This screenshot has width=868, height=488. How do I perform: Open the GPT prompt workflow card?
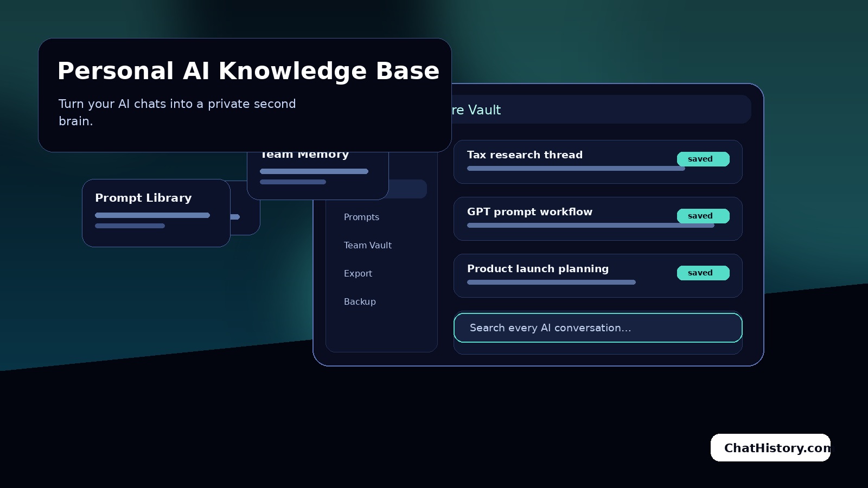click(598, 219)
